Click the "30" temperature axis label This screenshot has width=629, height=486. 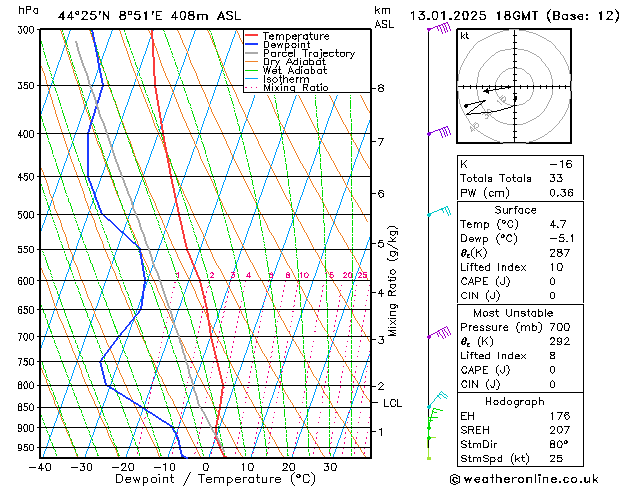coord(330,467)
